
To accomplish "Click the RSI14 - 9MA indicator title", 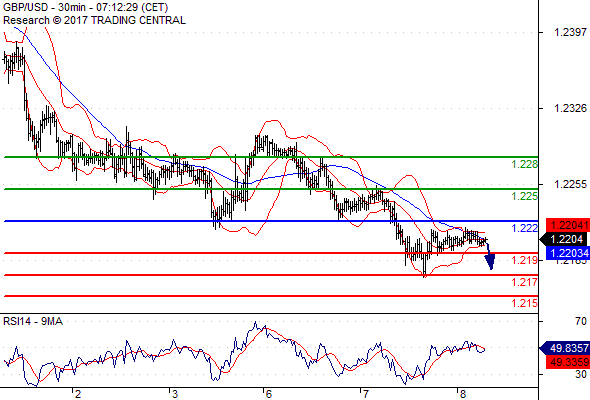I will (x=33, y=321).
